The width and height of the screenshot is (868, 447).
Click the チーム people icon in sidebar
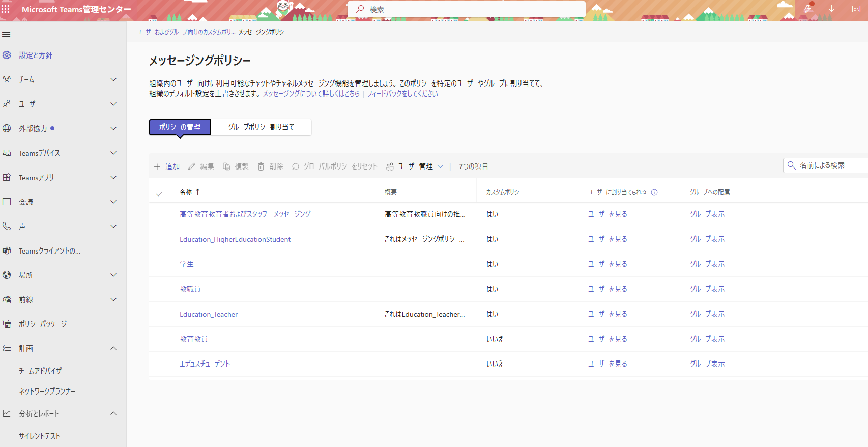pyautogui.click(x=7, y=79)
